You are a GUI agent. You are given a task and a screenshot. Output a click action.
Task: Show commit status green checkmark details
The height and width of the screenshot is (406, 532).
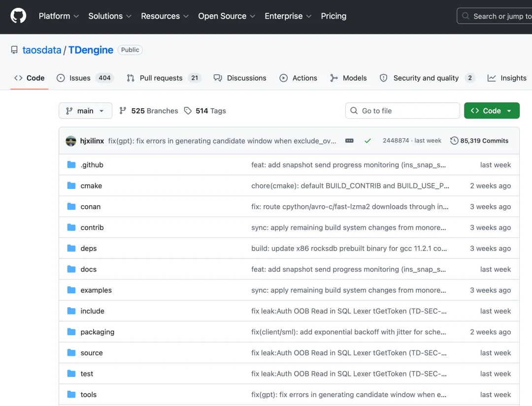pyautogui.click(x=367, y=141)
